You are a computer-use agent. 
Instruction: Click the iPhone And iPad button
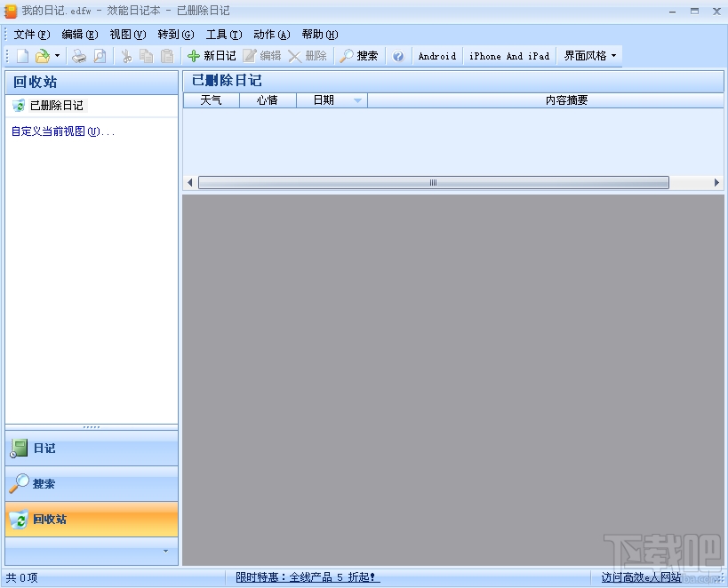pos(509,56)
